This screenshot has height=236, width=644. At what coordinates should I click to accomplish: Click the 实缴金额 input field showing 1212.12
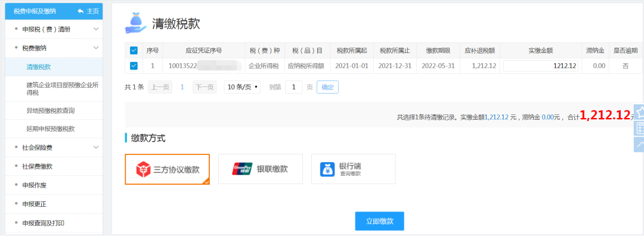coord(540,66)
